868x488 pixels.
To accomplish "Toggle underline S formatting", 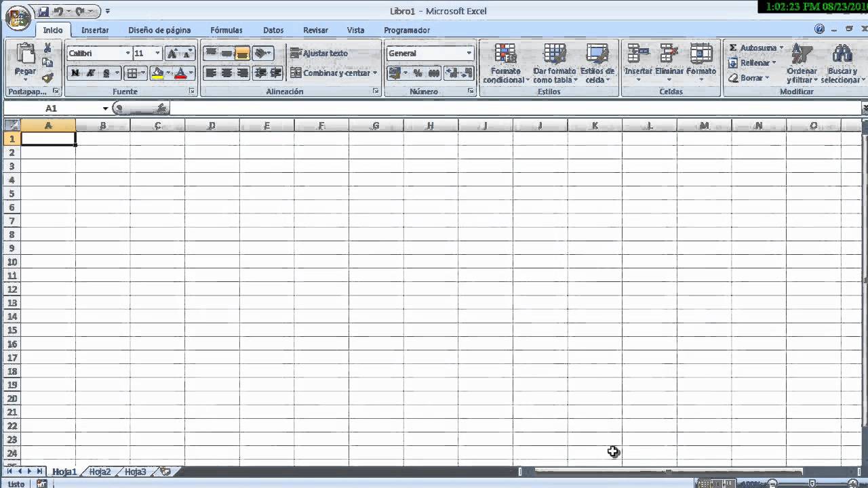I will click(106, 73).
